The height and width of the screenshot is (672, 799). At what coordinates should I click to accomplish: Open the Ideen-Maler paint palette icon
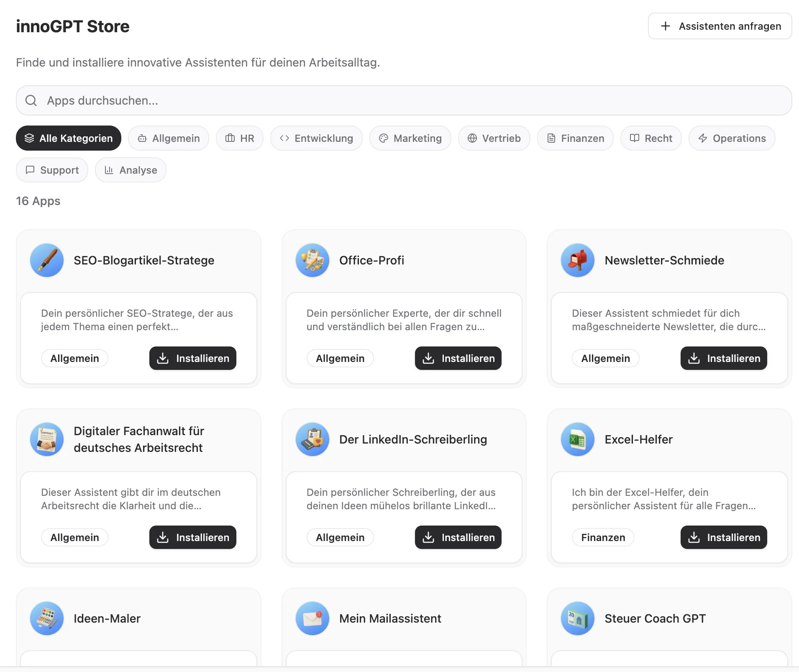click(47, 618)
